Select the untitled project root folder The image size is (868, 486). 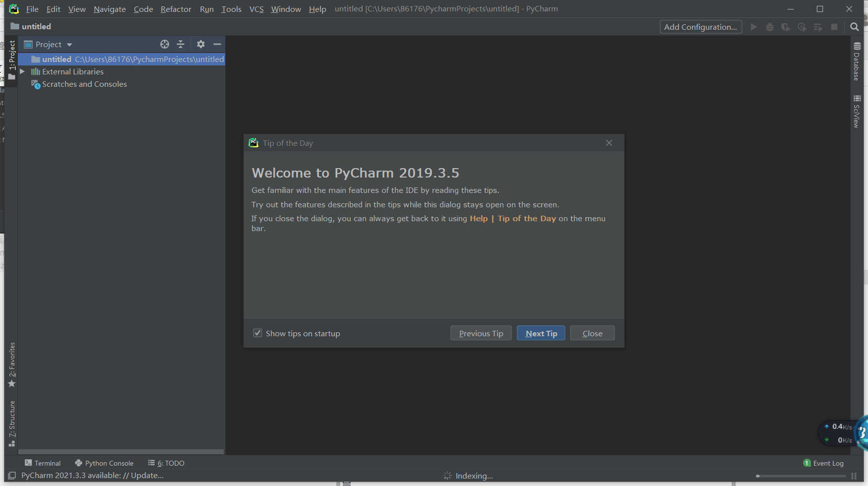pos(122,59)
